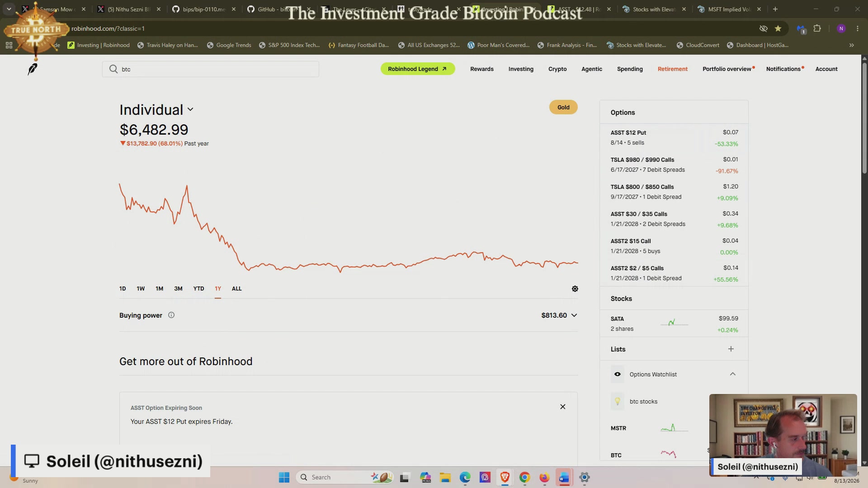Click the Windows taskbar Search box

click(345, 477)
